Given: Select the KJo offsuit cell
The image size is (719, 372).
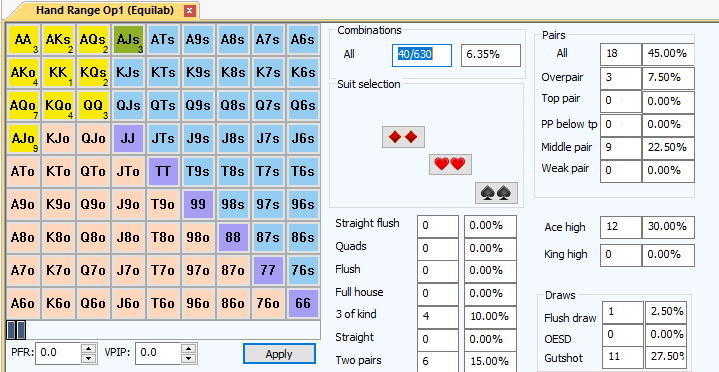Looking at the screenshot, I should coord(58,139).
